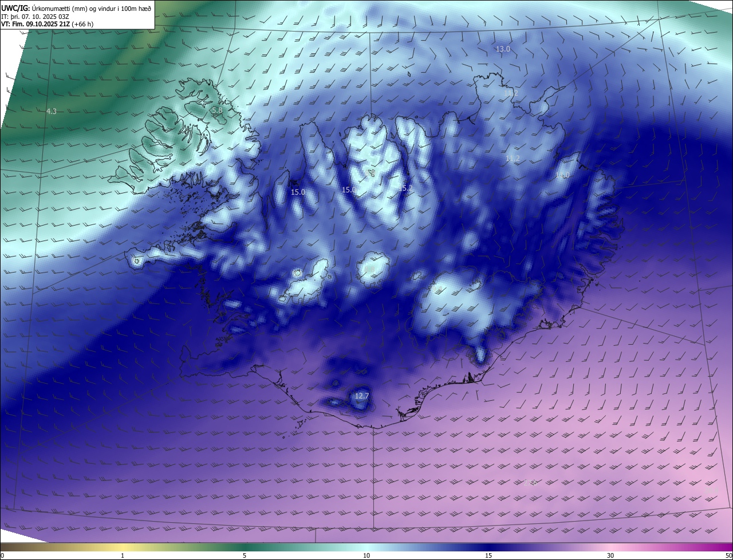
Task: Click the 13.0 value over the northern sea
Action: point(503,49)
